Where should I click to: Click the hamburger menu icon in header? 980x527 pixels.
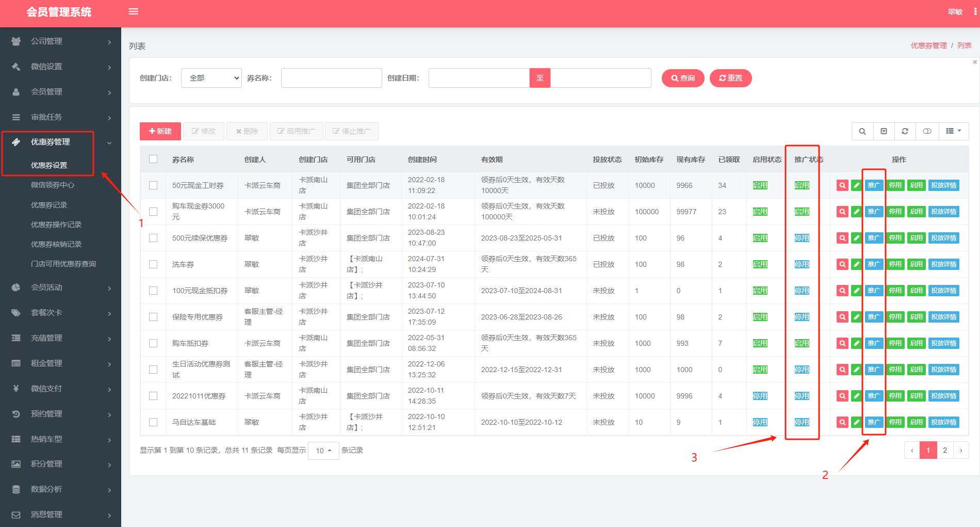click(134, 12)
